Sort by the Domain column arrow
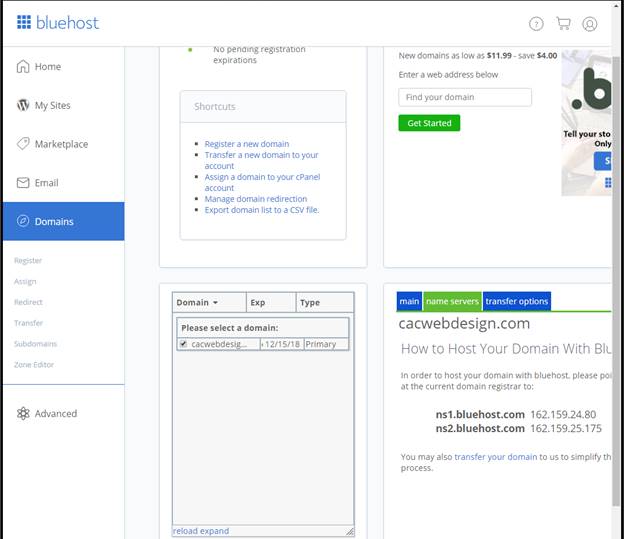The image size is (624, 539). click(x=215, y=303)
